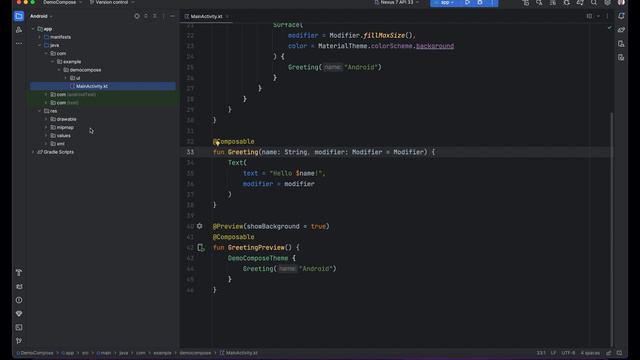Open the Notifications bell icon
Screen dimensions: 640x360
pos(621,16)
